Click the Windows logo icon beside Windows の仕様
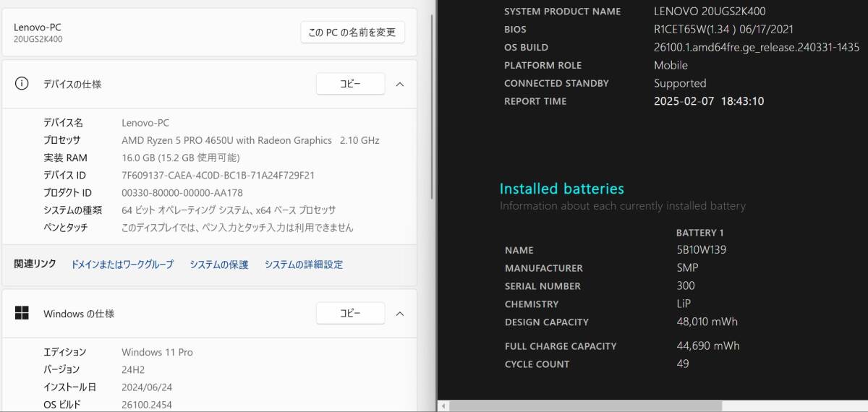868x412 pixels. click(x=22, y=314)
